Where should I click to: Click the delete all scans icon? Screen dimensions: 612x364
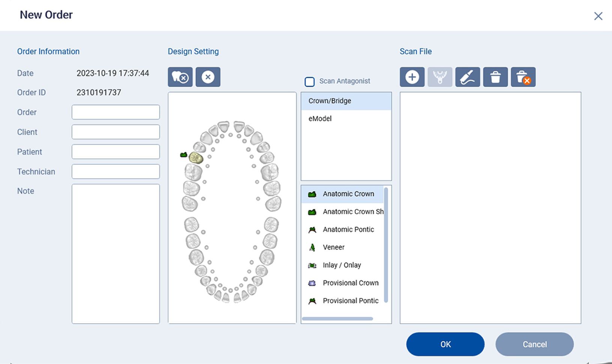point(523,77)
